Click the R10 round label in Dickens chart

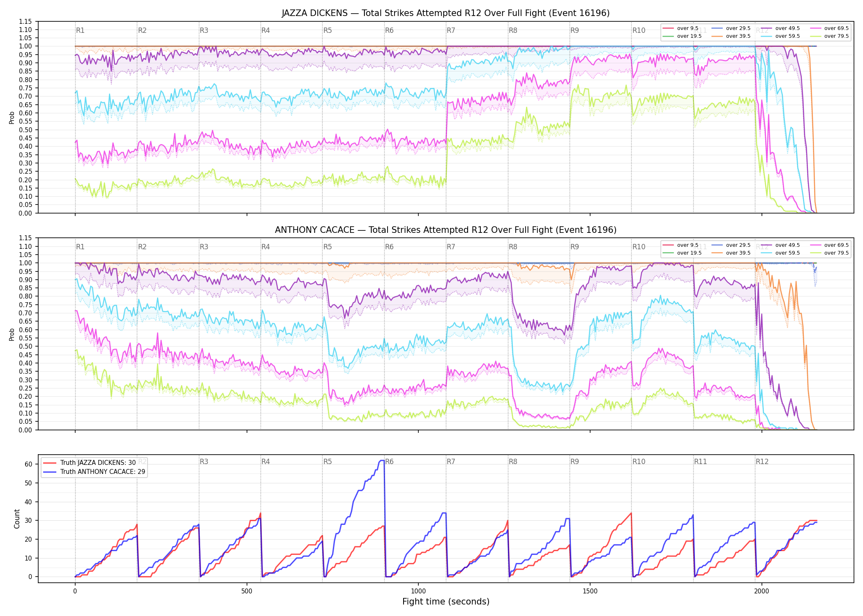click(x=639, y=30)
